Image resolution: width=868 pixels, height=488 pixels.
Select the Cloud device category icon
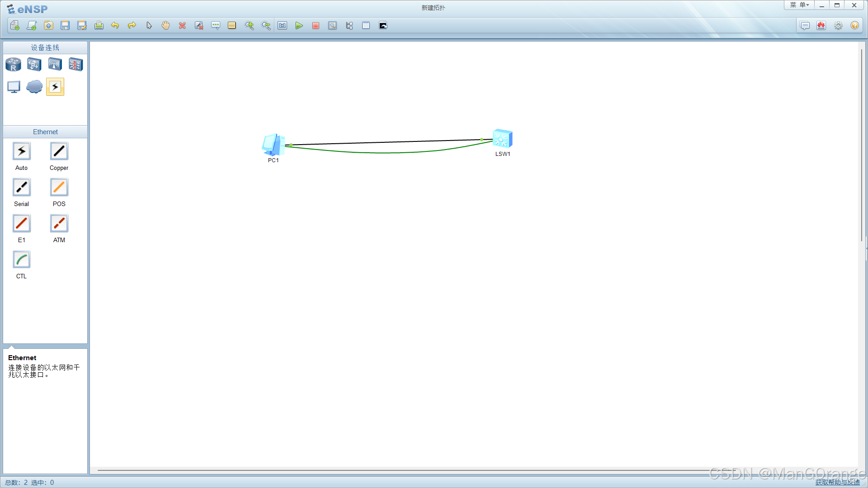pyautogui.click(x=34, y=86)
